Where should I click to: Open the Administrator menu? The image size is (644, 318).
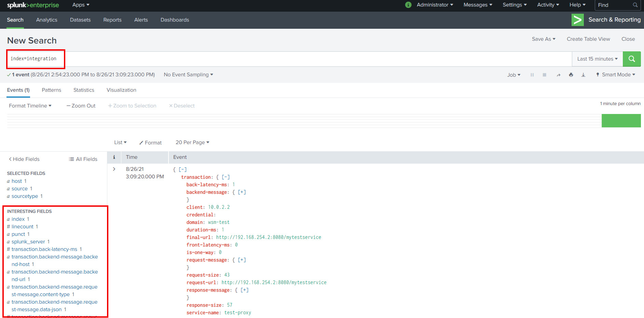[x=435, y=5]
